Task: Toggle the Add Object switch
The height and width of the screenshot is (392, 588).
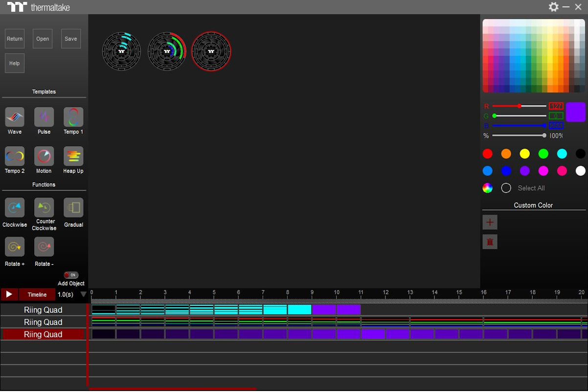Action: pos(71,275)
